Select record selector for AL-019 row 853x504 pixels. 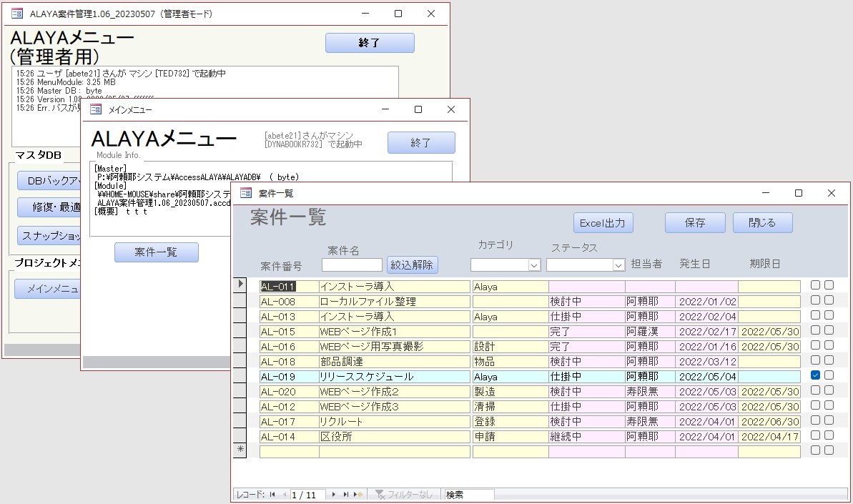pyautogui.click(x=240, y=376)
